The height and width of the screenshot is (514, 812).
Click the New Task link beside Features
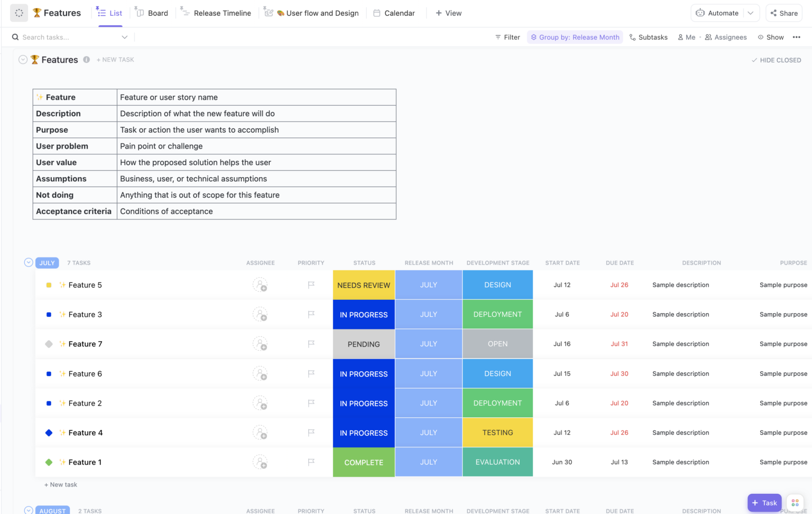pos(115,59)
